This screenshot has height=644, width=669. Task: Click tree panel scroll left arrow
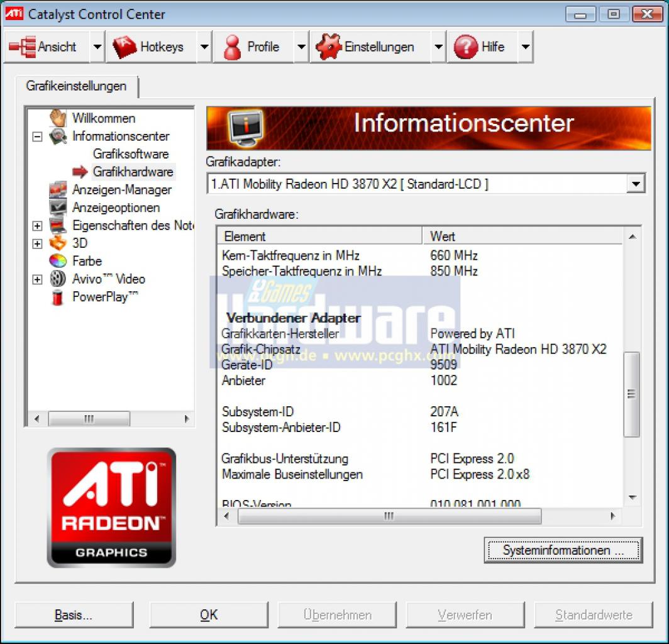(x=36, y=419)
